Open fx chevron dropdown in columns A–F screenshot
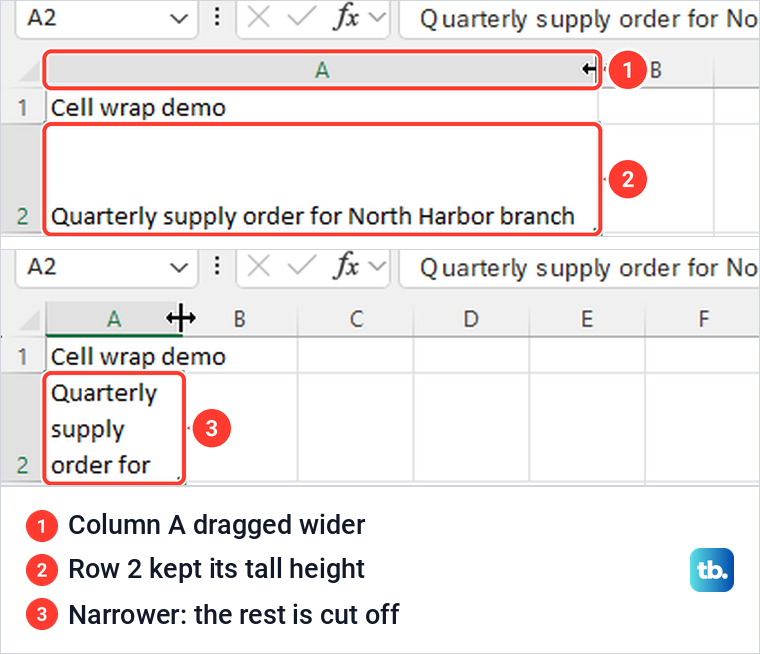Image resolution: width=760 pixels, height=654 pixels. [377, 267]
